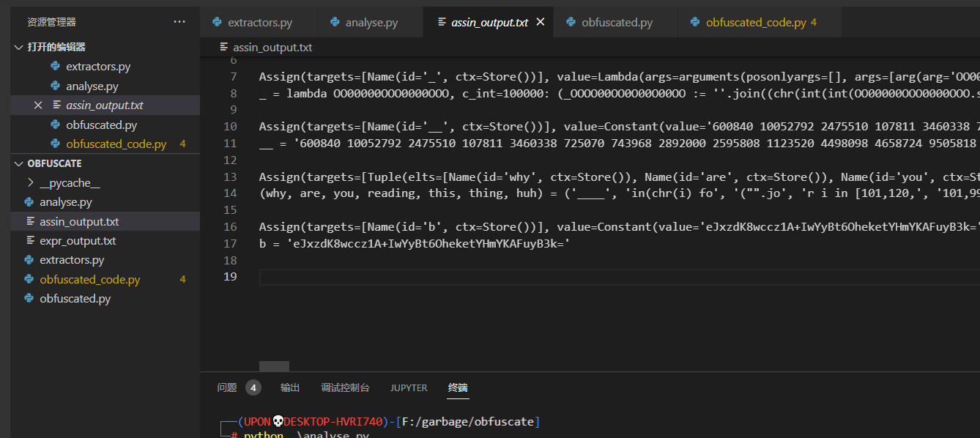Open the 调试控制台 debug console
980x438 pixels.
tap(345, 387)
